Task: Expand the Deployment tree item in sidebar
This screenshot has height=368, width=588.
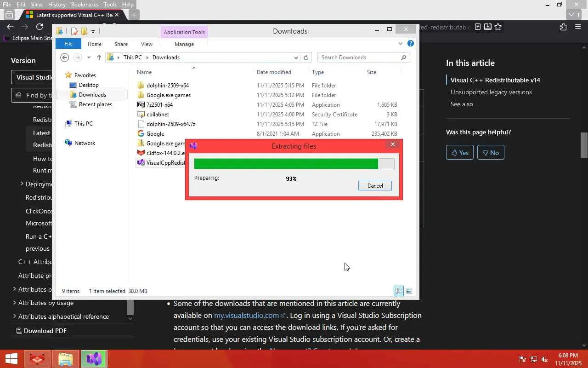Action: 22,184
